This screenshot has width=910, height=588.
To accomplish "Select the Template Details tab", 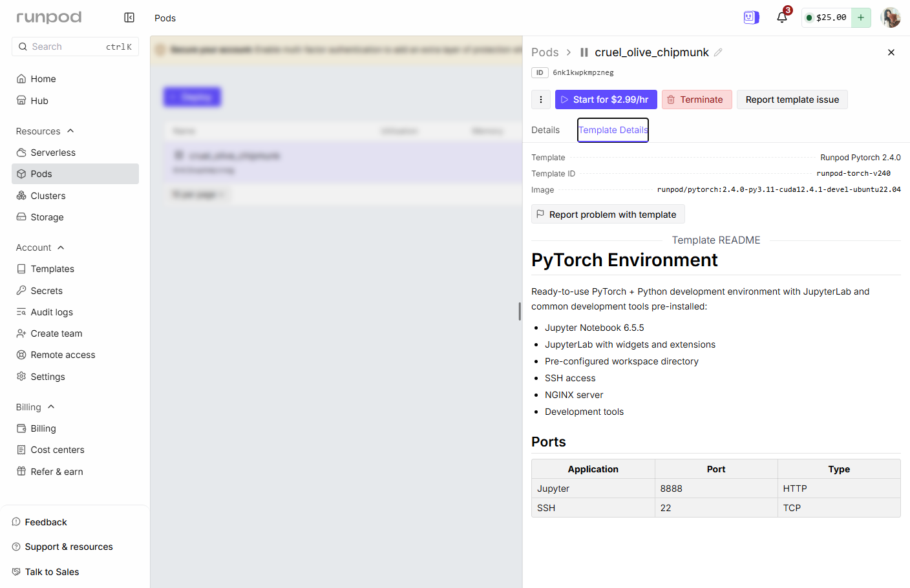I will (613, 130).
